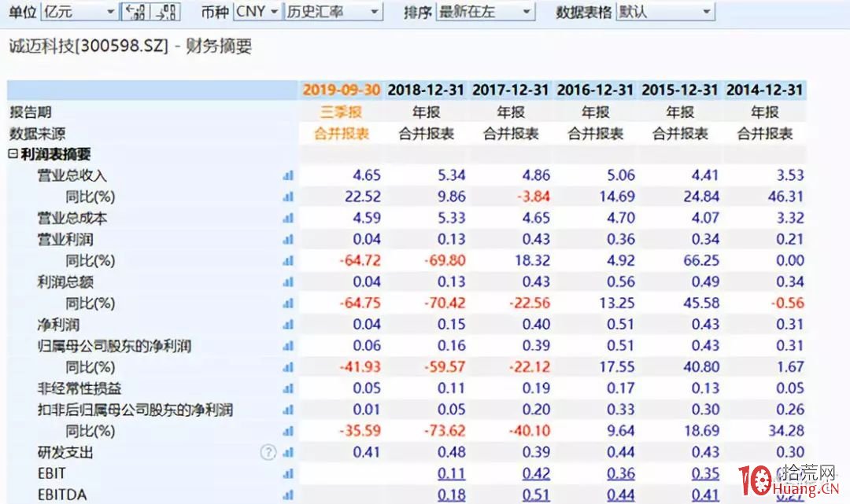Select the 研发支出 row label
This screenshot has height=504, width=850.
point(65,453)
